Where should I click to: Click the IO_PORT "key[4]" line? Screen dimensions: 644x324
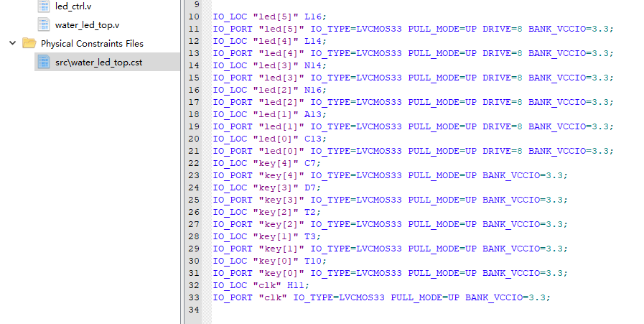coord(390,175)
